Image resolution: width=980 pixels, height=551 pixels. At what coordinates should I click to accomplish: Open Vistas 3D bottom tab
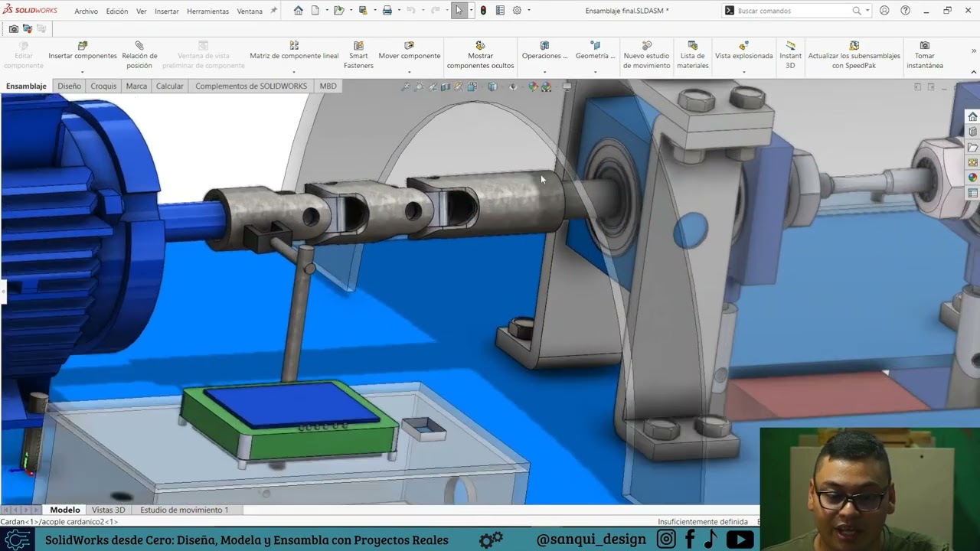click(109, 510)
